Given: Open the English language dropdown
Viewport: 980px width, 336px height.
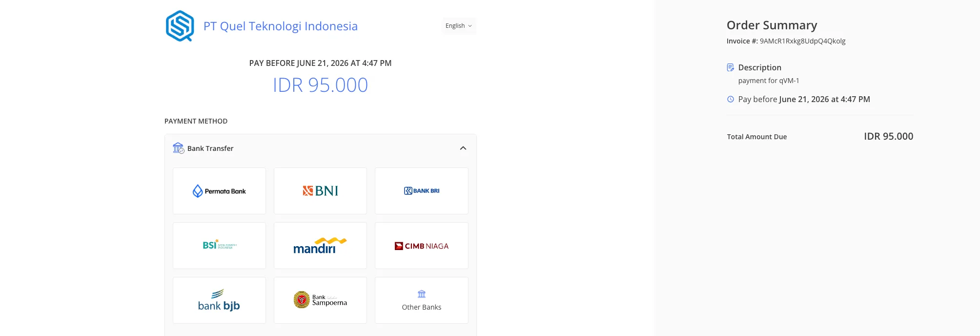Looking at the screenshot, I should [459, 26].
